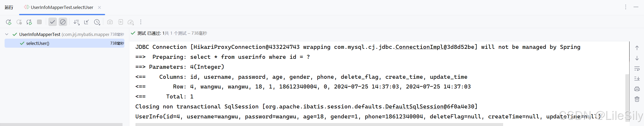Open the sort tests options
The height and width of the screenshot is (126, 644).
coord(76,22)
